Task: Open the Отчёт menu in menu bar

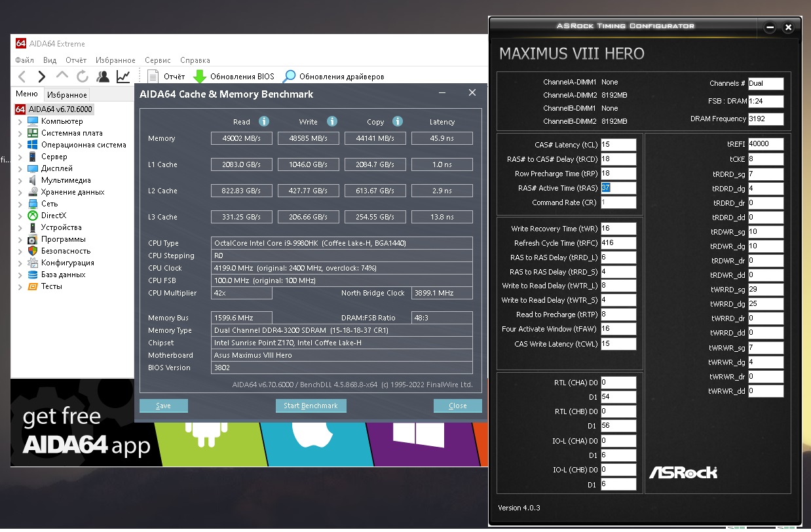Action: (x=76, y=60)
